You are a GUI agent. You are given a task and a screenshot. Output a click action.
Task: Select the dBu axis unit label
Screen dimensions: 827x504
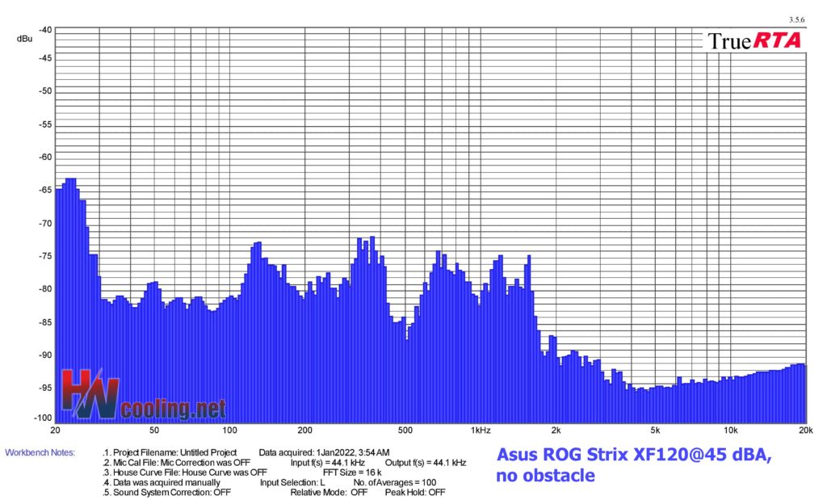click(24, 39)
